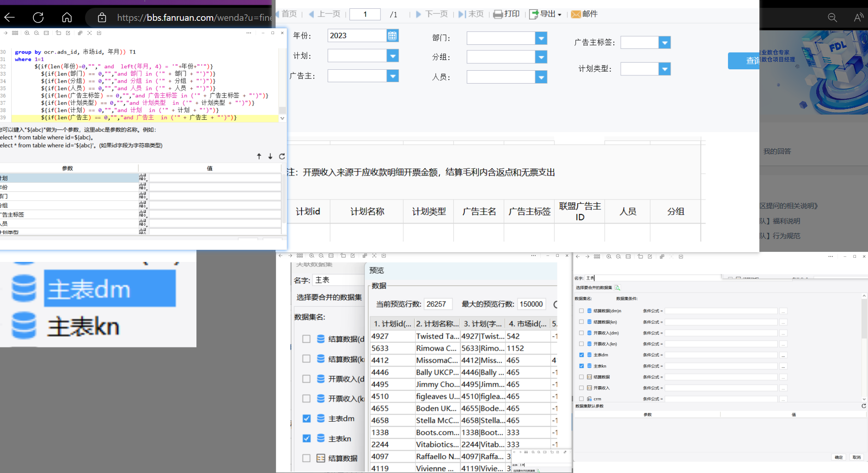Image resolution: width=868 pixels, height=473 pixels.
Task: Select the 主表kn dataset in the enlarged view
Action: coord(83,327)
